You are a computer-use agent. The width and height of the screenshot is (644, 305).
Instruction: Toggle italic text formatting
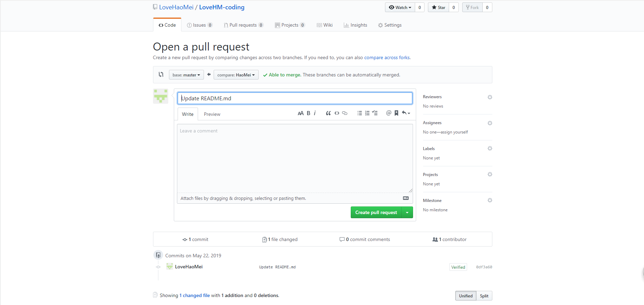tap(315, 113)
